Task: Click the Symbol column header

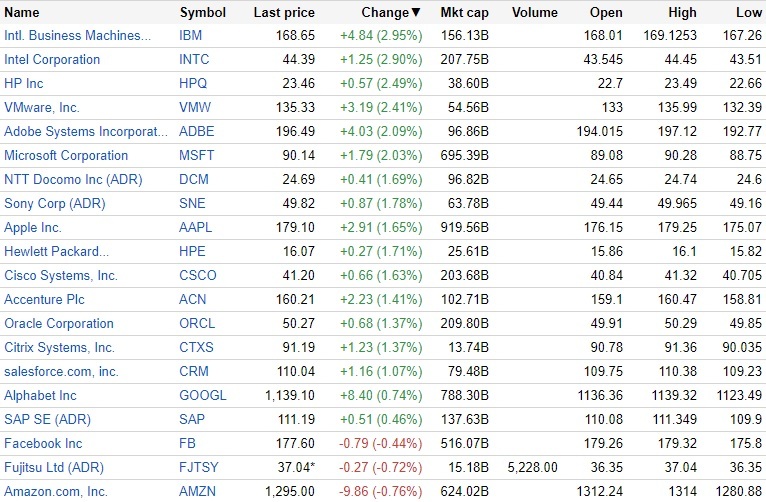Action: tap(203, 13)
